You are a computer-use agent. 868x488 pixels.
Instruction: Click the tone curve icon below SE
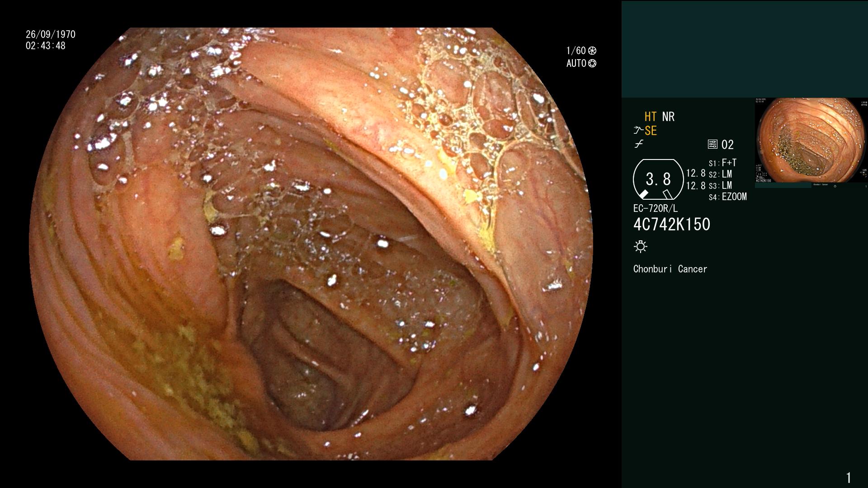(639, 144)
